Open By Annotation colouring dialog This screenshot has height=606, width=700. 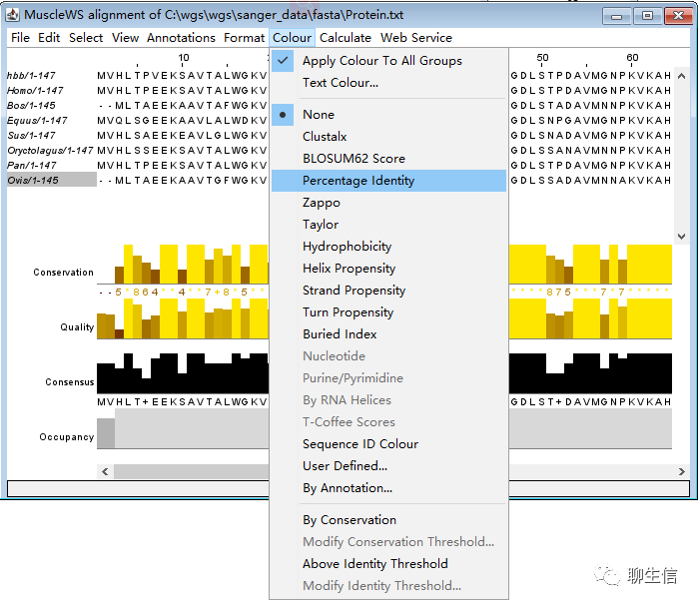pyautogui.click(x=348, y=488)
